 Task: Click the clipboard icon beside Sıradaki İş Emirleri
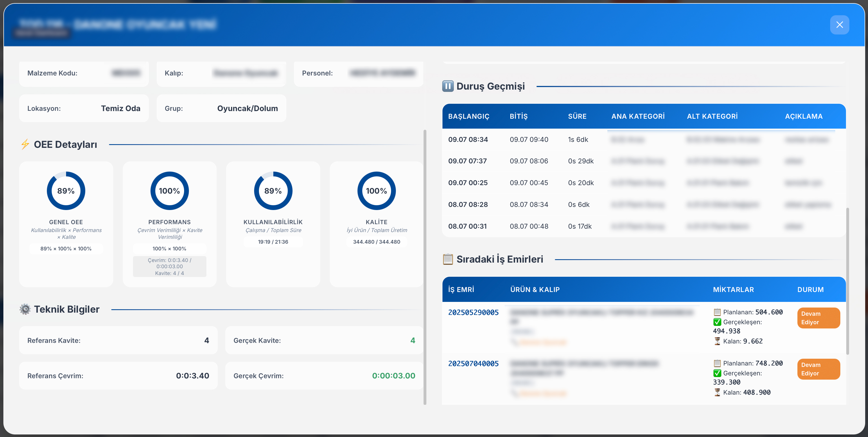tap(448, 259)
